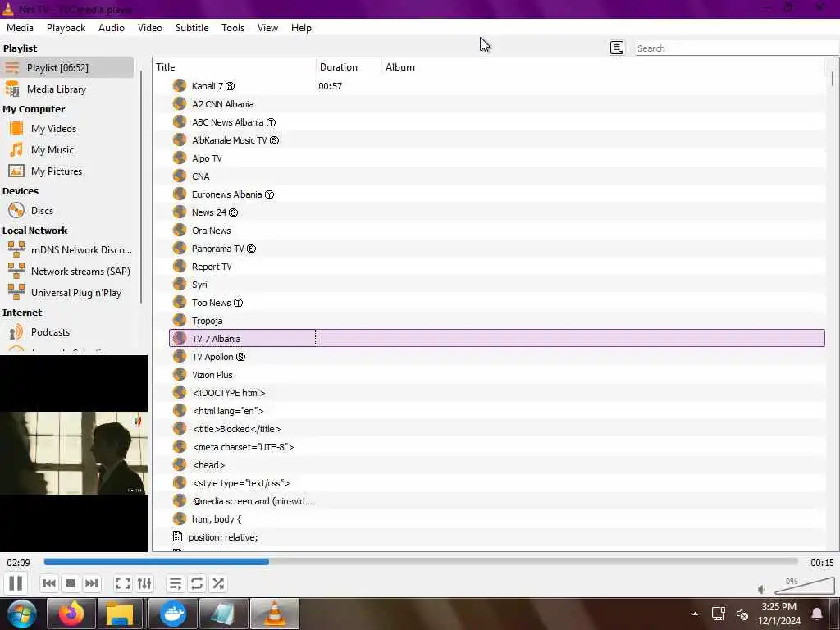
Task: Open the Playback menu
Action: tap(66, 28)
